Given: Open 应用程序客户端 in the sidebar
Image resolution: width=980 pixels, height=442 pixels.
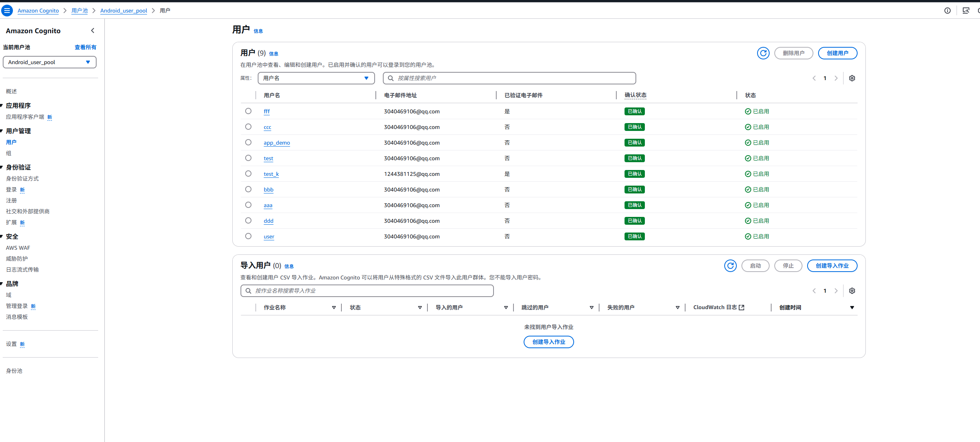Looking at the screenshot, I should (25, 117).
